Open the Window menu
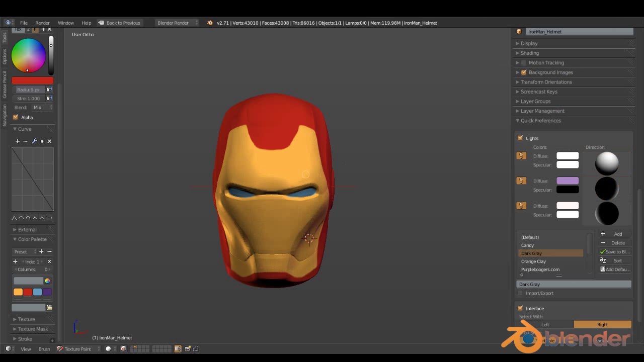Viewport: 644px width, 362px height. pyautogui.click(x=66, y=23)
